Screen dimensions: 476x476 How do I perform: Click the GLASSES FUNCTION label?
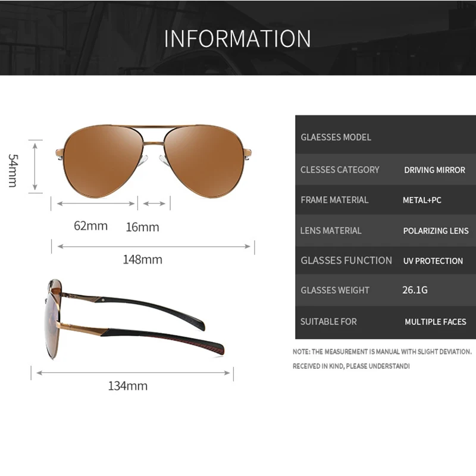pos(346,261)
